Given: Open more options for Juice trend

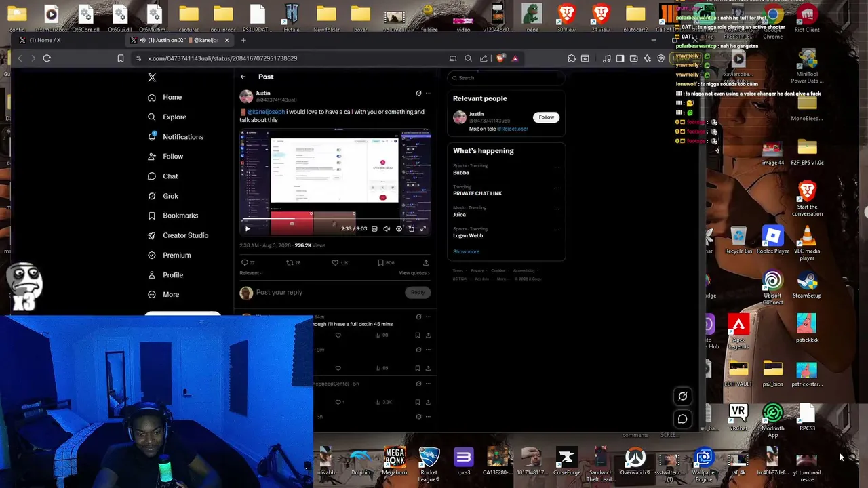Looking at the screenshot, I should pos(557,209).
